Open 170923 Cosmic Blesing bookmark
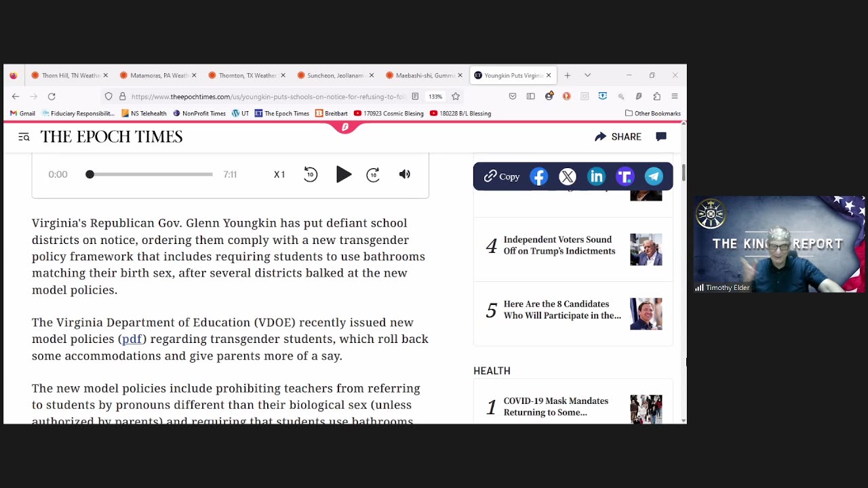868x488 pixels. 389,113
